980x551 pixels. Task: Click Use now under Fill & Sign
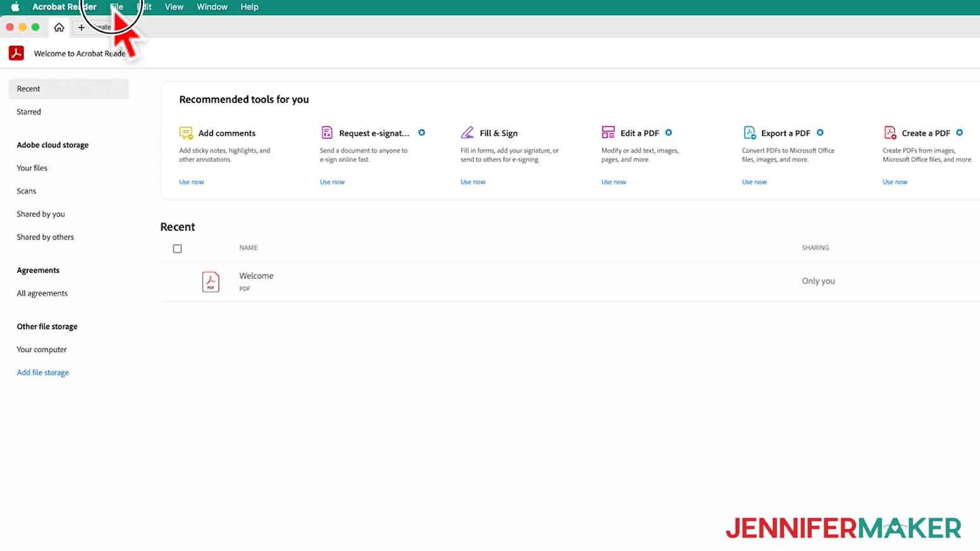point(473,182)
